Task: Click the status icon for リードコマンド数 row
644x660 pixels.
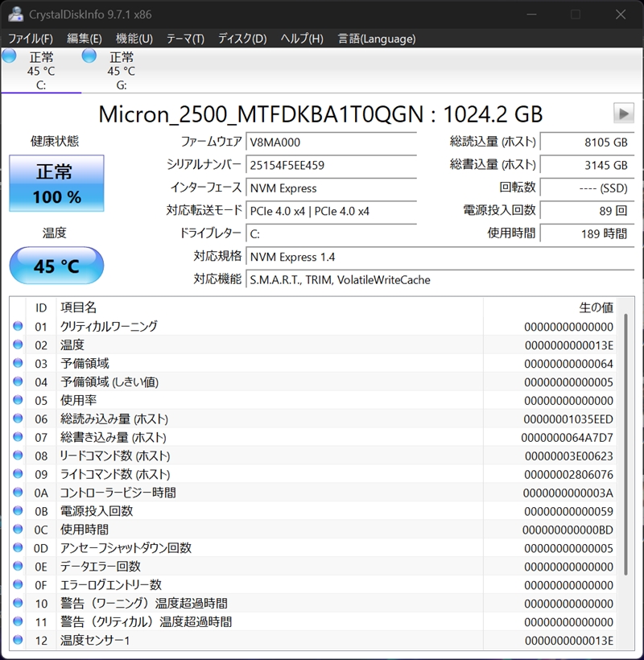Action: tap(18, 455)
